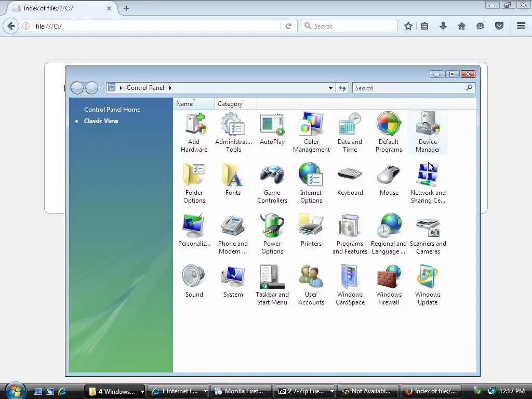Open Internet Options icon
The width and height of the screenshot is (532, 399).
[311, 183]
